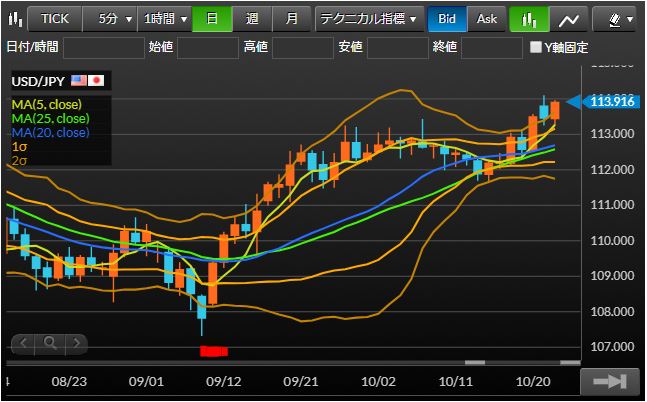
Task: Click the 08/23 date axis label
Action: pyautogui.click(x=69, y=382)
